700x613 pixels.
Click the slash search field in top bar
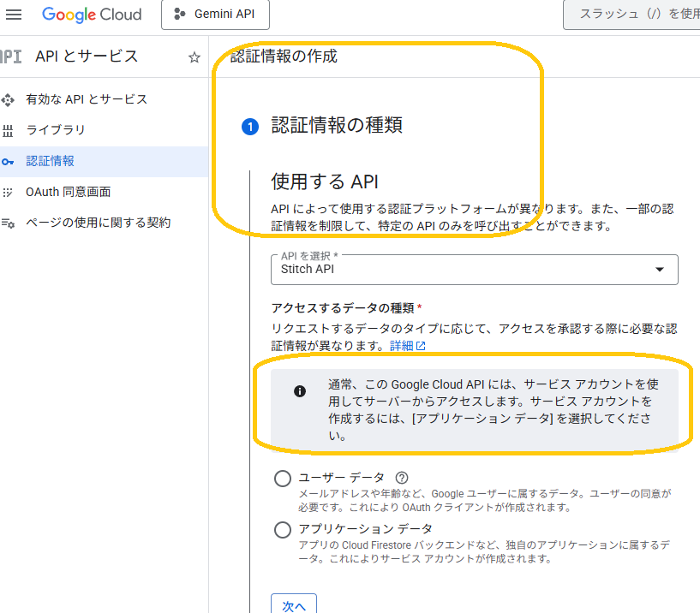(631, 15)
